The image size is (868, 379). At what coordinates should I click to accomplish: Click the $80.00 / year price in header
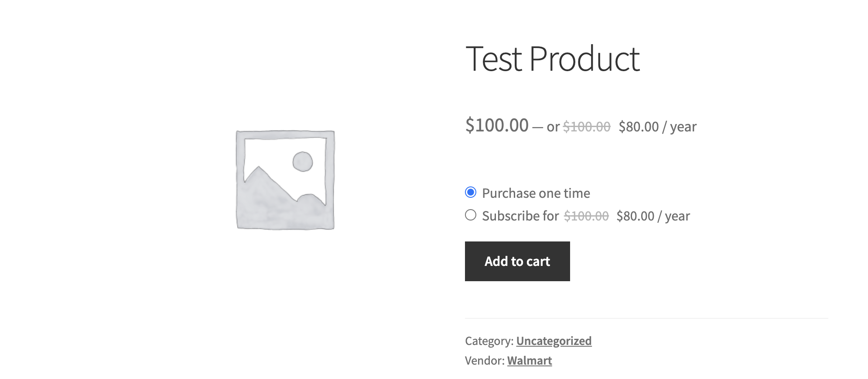pos(658,127)
